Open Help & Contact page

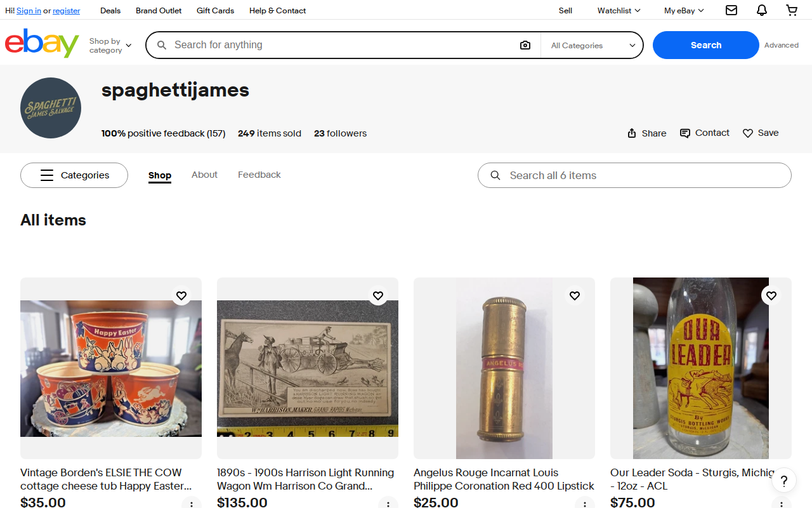coord(277,10)
